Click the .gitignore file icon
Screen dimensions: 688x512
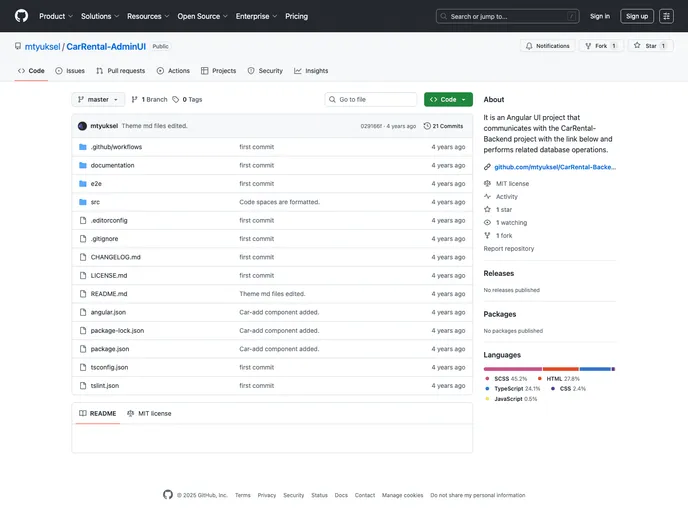[x=82, y=239]
